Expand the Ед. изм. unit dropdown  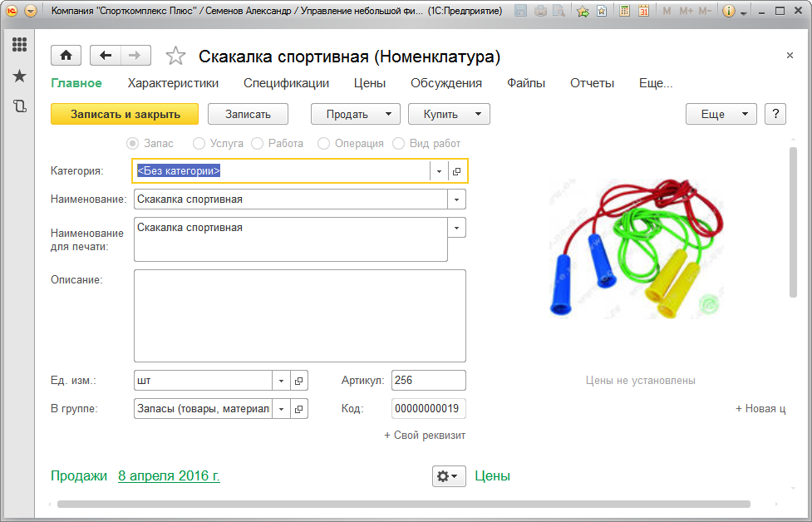(281, 381)
